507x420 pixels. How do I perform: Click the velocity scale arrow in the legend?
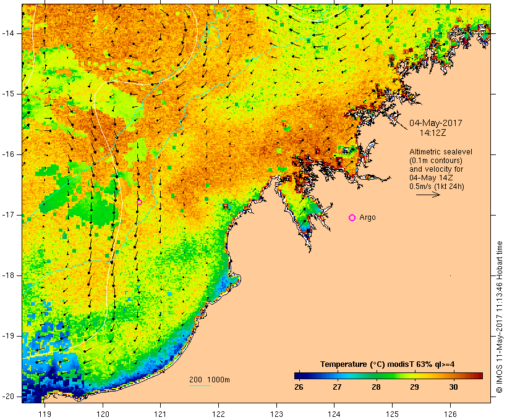click(428, 195)
